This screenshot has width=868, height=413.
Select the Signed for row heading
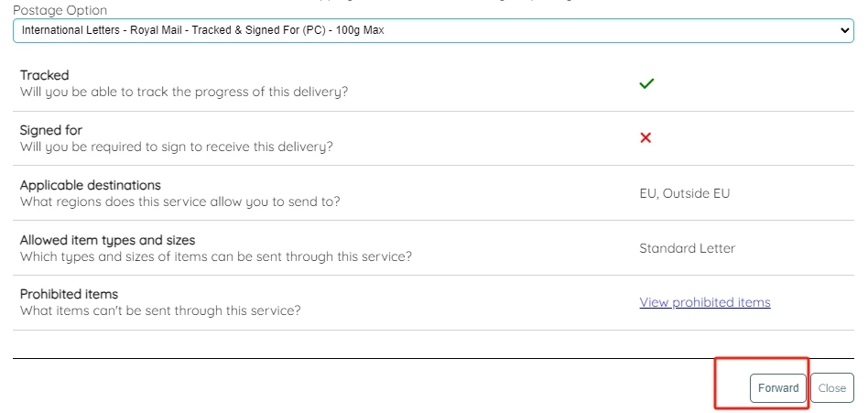click(51, 130)
